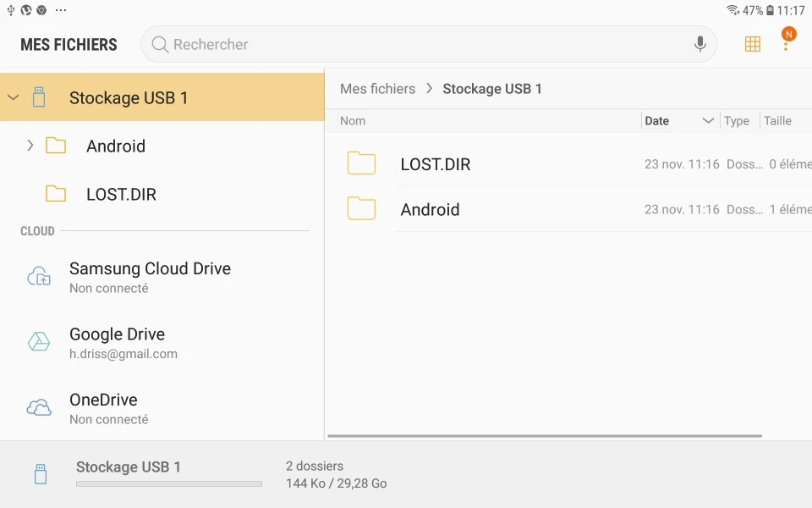The image size is (812, 508).
Task: Select Stockage USB 1 in sidebar
Action: coord(162,97)
